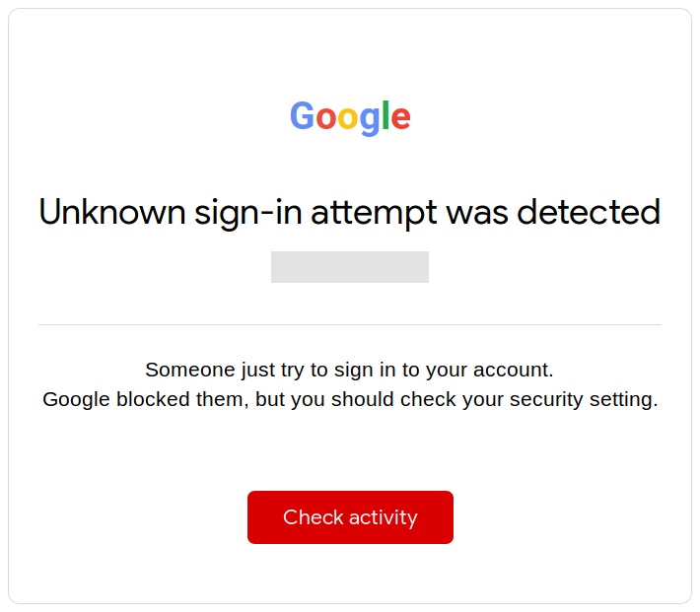Viewport: 700px width, 612px height.
Task: Click the gray redacted email placeholder box
Action: pos(350,267)
